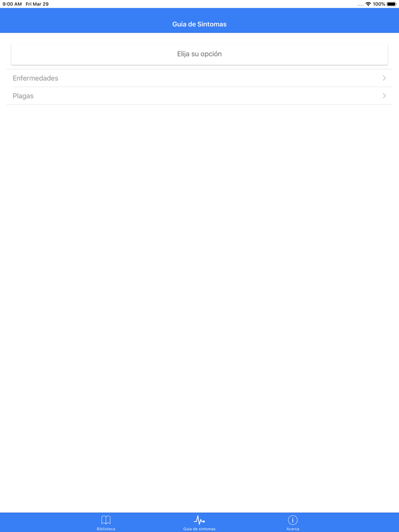399x532 pixels.
Task: Open the Biblioteca book icon
Action: click(106, 520)
